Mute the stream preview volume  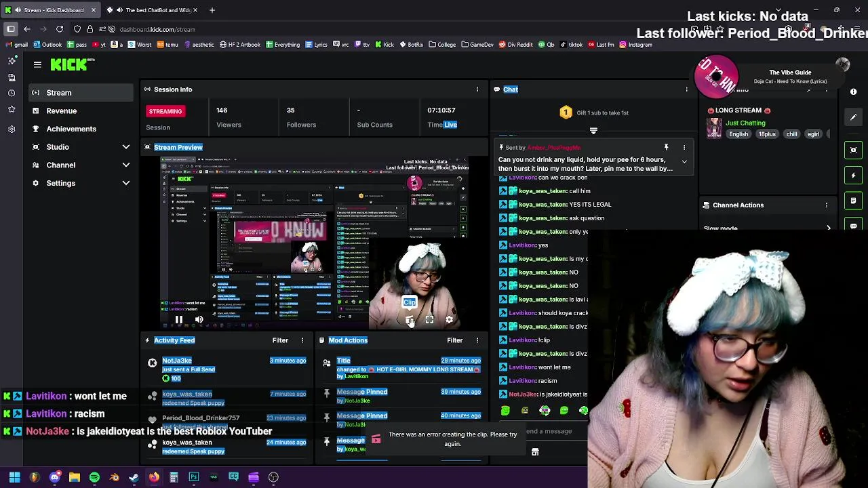(199, 320)
